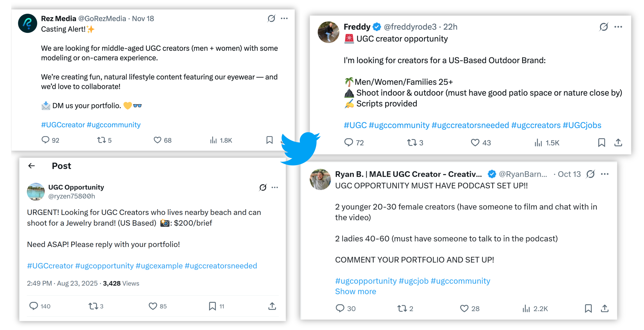Viewport: 644px width, 330px height.
Task: Click the Rez Media account avatar
Action: [x=28, y=23]
